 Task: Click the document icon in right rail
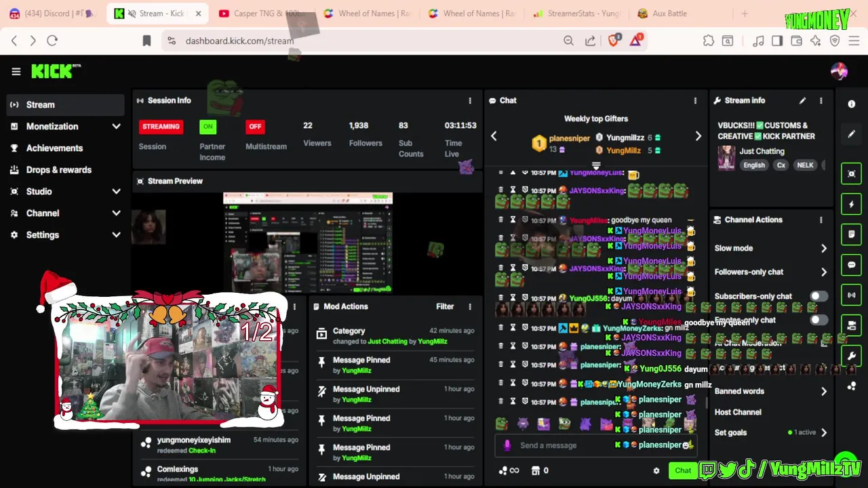(852, 235)
